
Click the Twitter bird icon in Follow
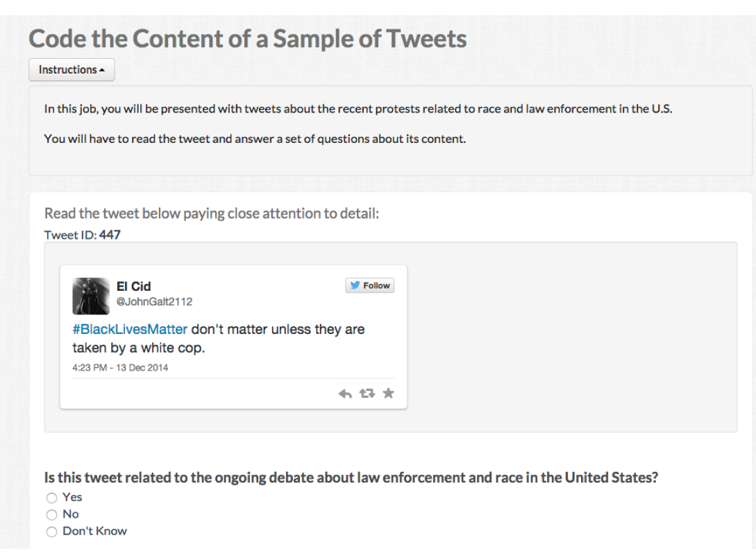point(355,286)
